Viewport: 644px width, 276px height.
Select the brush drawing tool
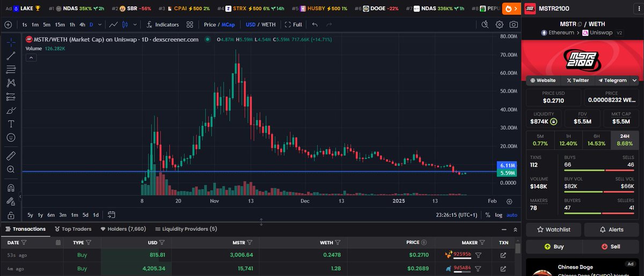click(x=11, y=110)
